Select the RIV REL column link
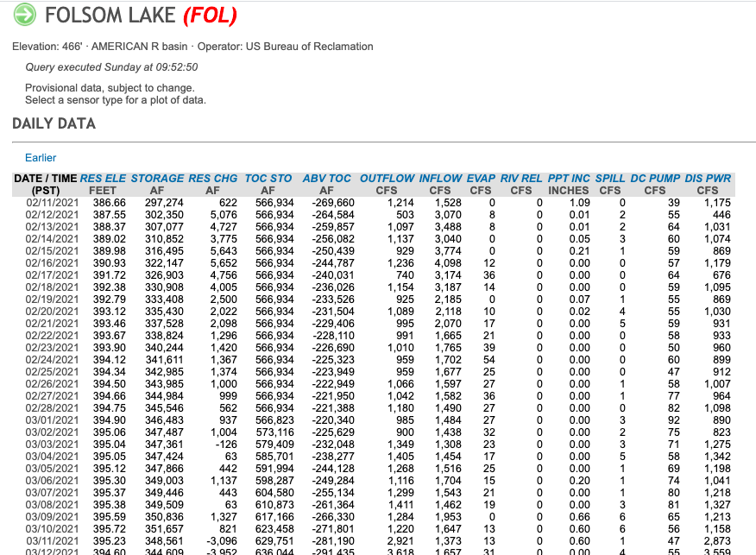Screen dimensions: 756x555 (521, 179)
